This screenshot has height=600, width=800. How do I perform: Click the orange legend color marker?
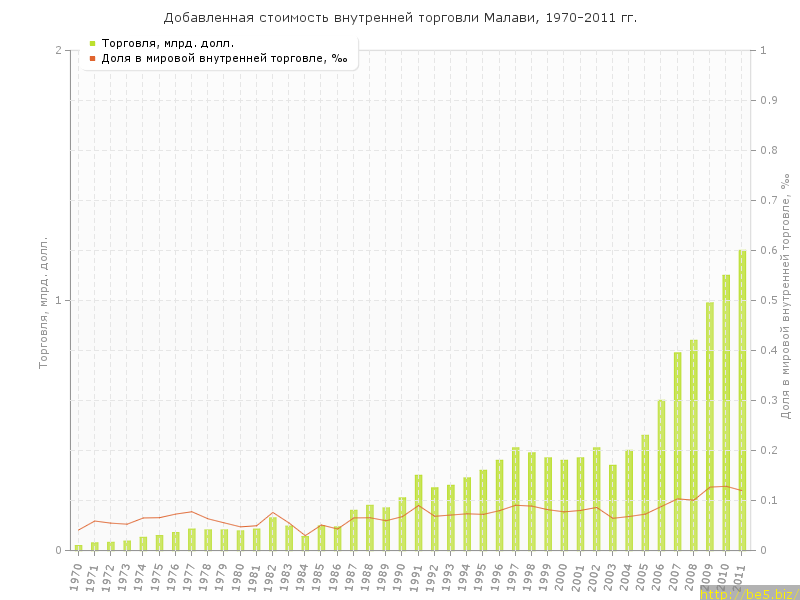pyautogui.click(x=92, y=58)
